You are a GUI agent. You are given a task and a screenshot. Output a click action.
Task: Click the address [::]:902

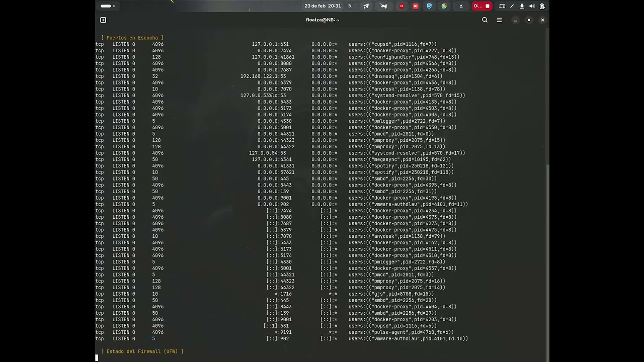coord(278,339)
